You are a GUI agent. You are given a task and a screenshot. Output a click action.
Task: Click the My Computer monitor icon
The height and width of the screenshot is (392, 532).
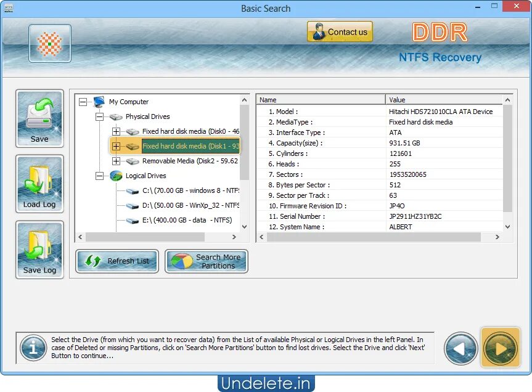coord(99,102)
